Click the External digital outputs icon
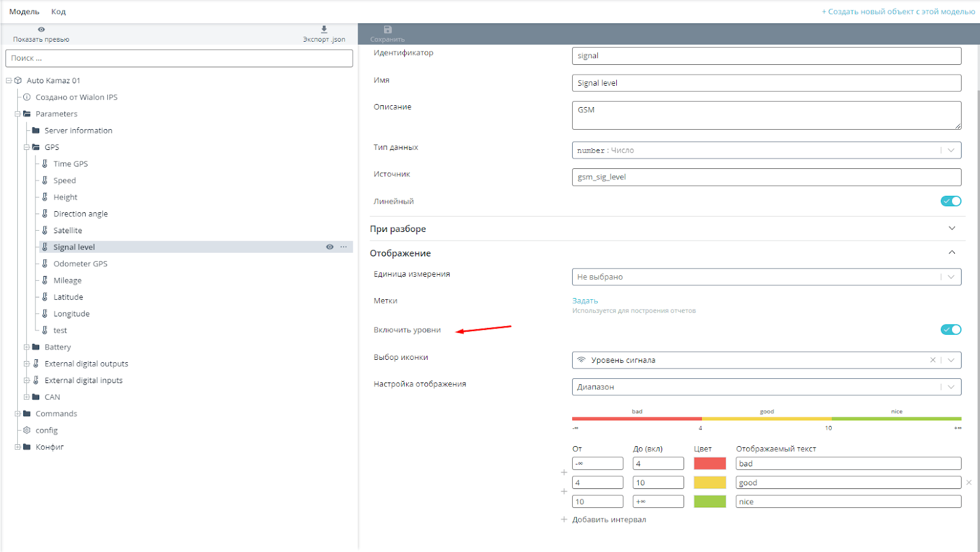The width and height of the screenshot is (980, 552). (x=36, y=363)
